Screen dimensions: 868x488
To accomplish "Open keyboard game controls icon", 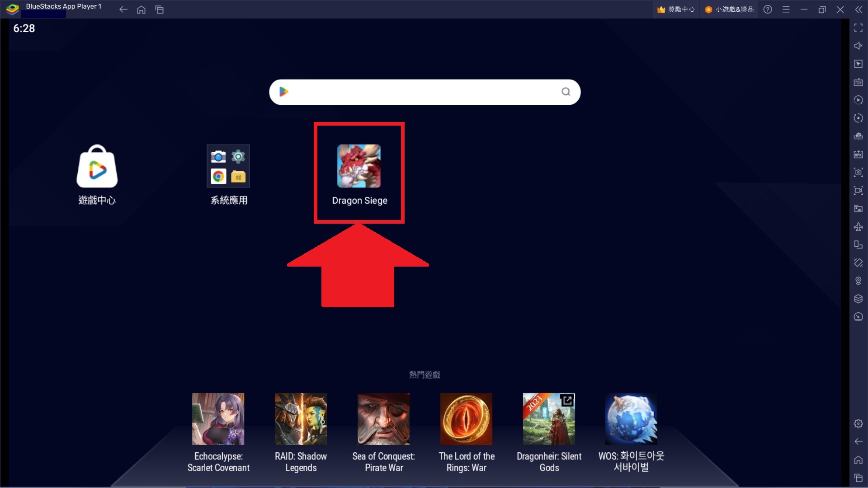I will [858, 82].
